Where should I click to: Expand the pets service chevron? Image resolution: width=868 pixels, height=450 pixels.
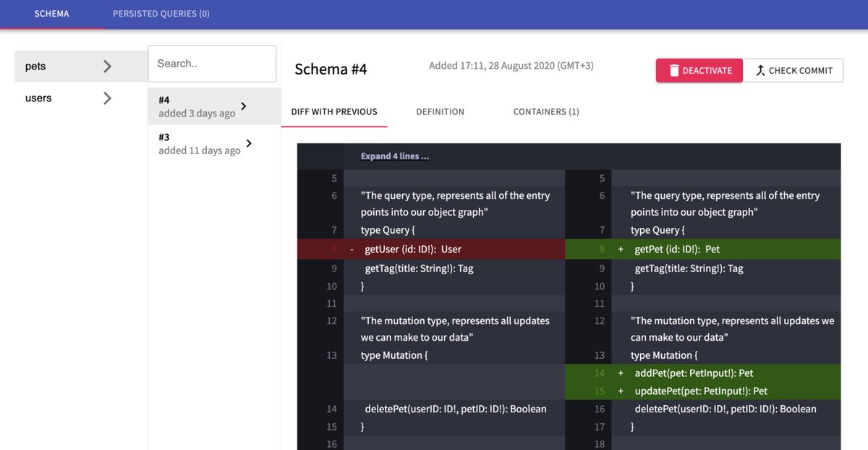pos(107,67)
